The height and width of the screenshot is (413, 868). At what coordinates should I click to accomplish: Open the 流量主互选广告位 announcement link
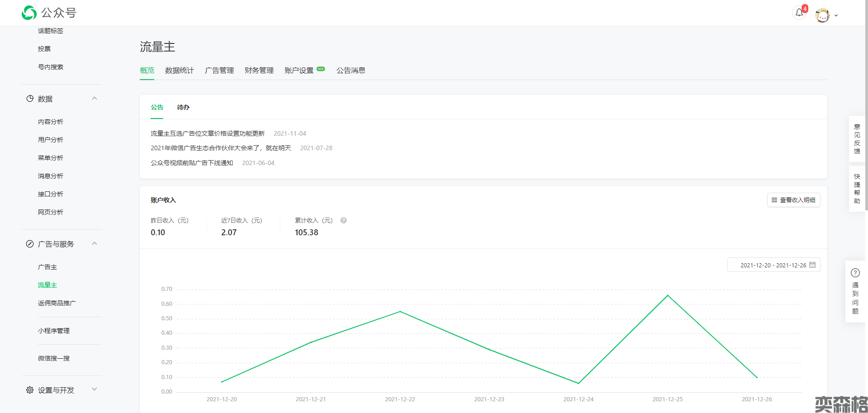click(x=208, y=133)
